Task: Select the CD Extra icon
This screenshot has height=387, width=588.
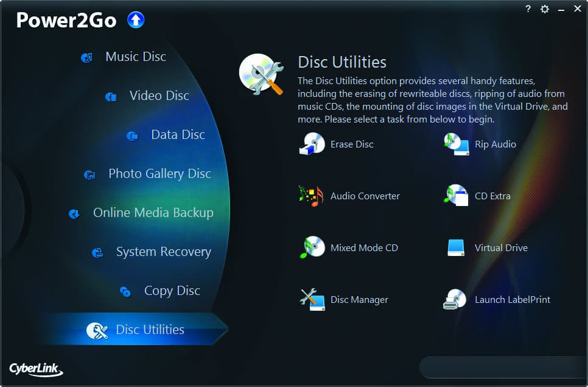Action: point(456,196)
